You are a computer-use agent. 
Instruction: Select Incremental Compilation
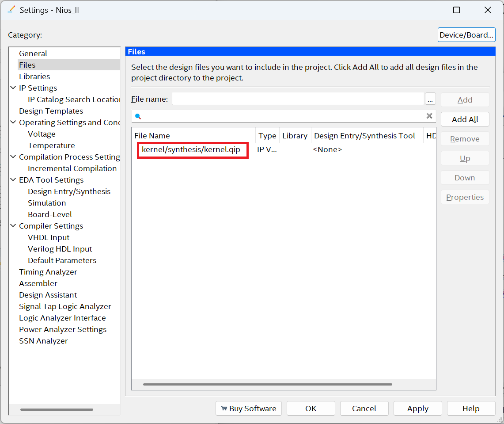pos(72,168)
